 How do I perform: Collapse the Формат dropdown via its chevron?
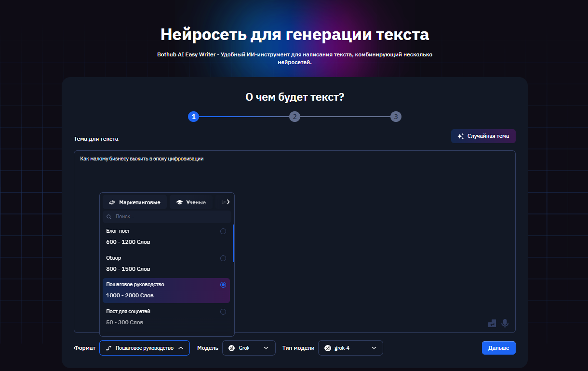click(181, 347)
